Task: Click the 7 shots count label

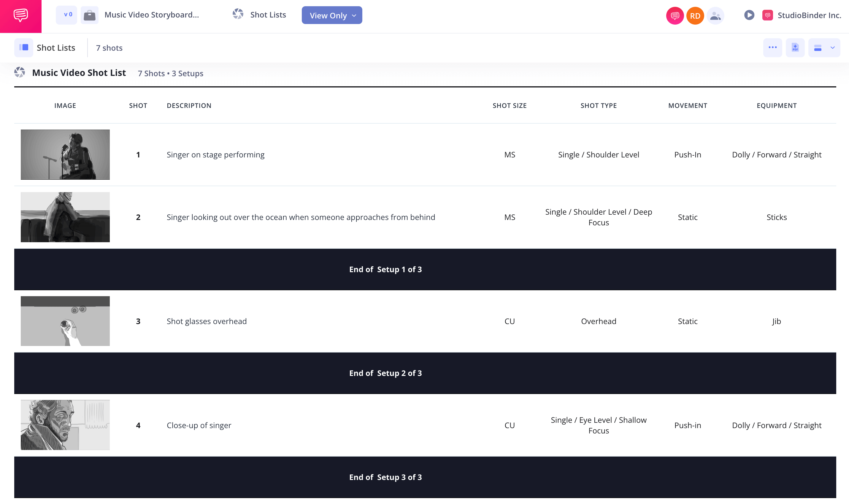Action: [109, 47]
